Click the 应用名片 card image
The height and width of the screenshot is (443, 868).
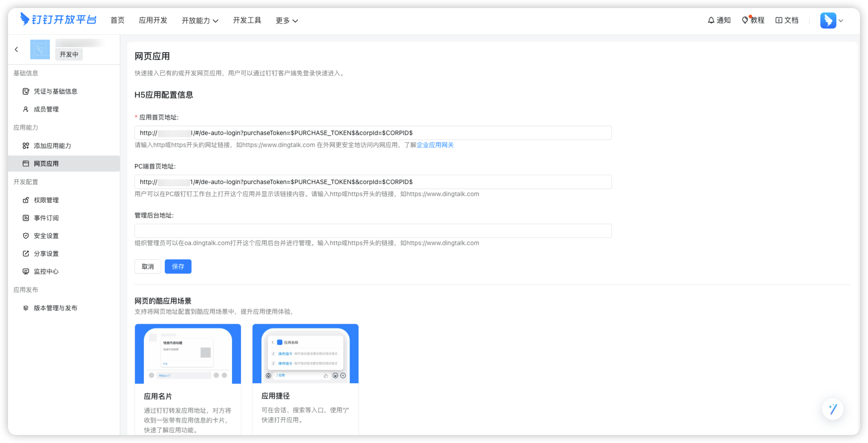[188, 354]
